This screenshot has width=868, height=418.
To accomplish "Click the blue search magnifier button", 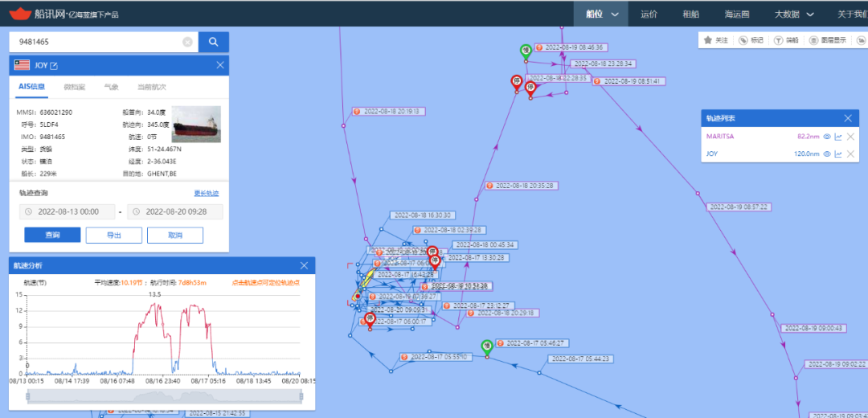I will pos(214,42).
